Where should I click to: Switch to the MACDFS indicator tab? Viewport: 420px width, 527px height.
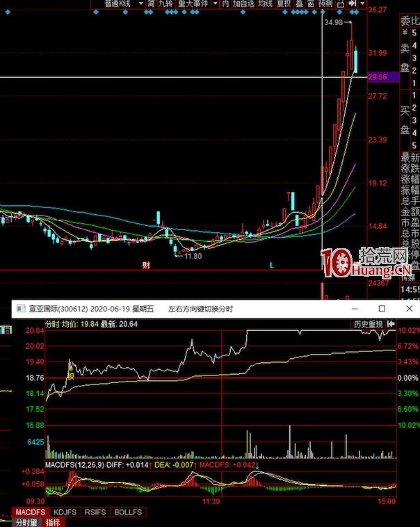31,512
